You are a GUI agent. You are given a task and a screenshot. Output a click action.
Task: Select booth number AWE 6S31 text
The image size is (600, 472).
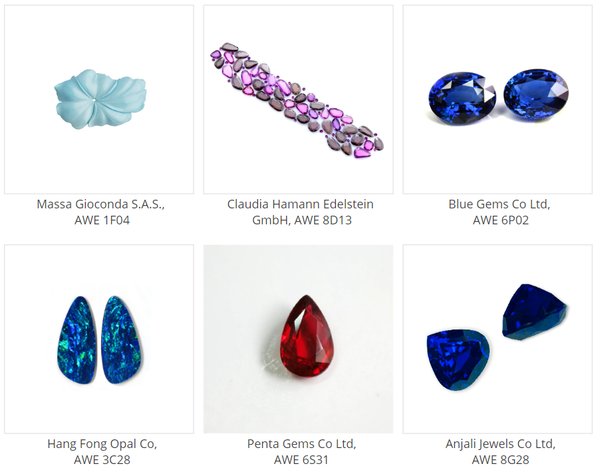click(301, 459)
